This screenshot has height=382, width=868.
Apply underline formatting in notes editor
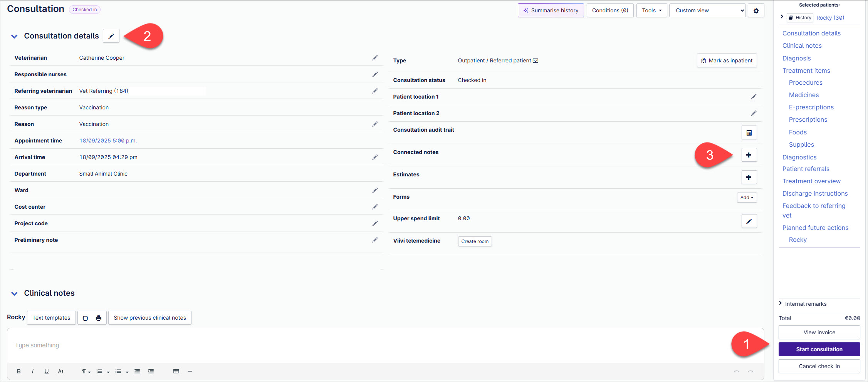click(47, 371)
